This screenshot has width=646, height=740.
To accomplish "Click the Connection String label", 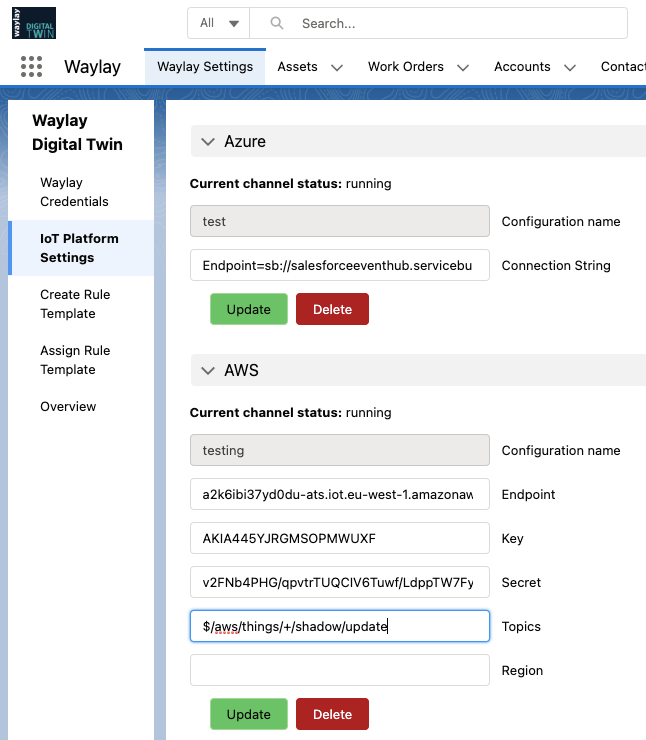I will pyautogui.click(x=556, y=265).
